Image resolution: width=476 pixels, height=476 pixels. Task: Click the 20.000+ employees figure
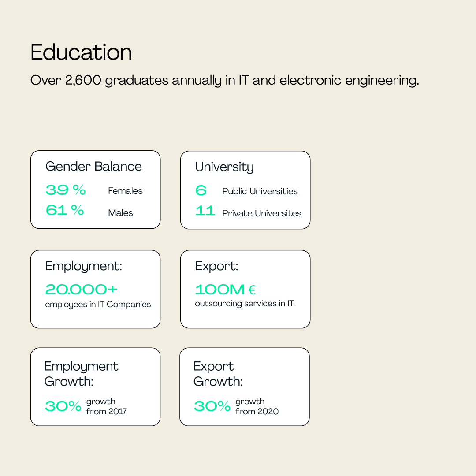point(82,289)
